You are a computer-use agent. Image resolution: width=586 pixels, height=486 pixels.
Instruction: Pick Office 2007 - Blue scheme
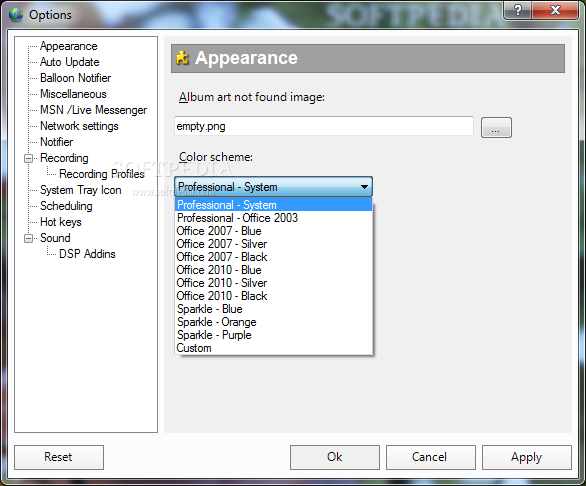(x=274, y=231)
